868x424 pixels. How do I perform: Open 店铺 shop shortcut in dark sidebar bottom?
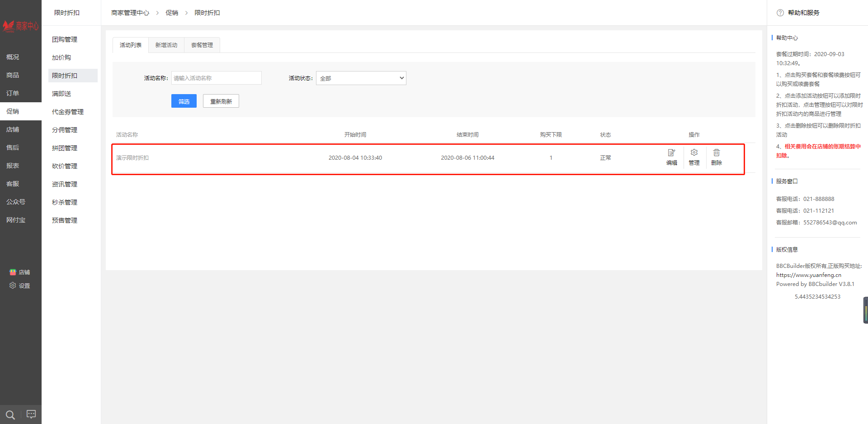(20, 272)
